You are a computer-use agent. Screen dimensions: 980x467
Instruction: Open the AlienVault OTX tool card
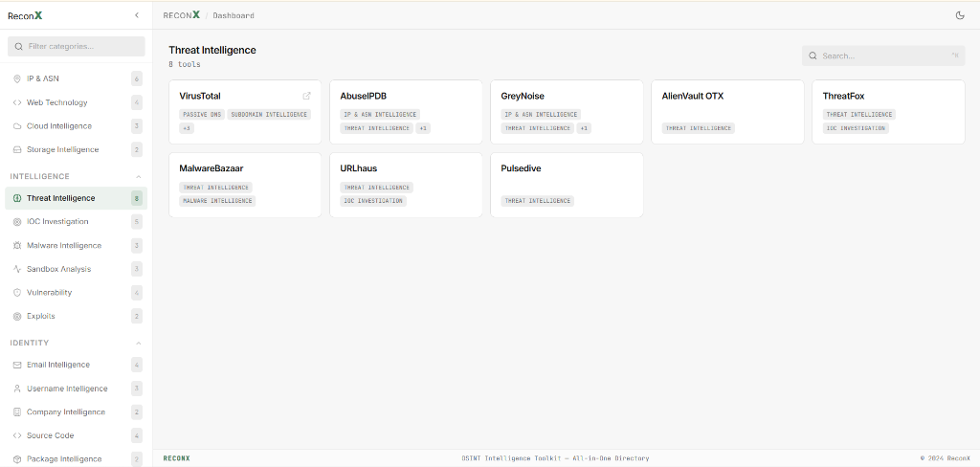[727, 112]
